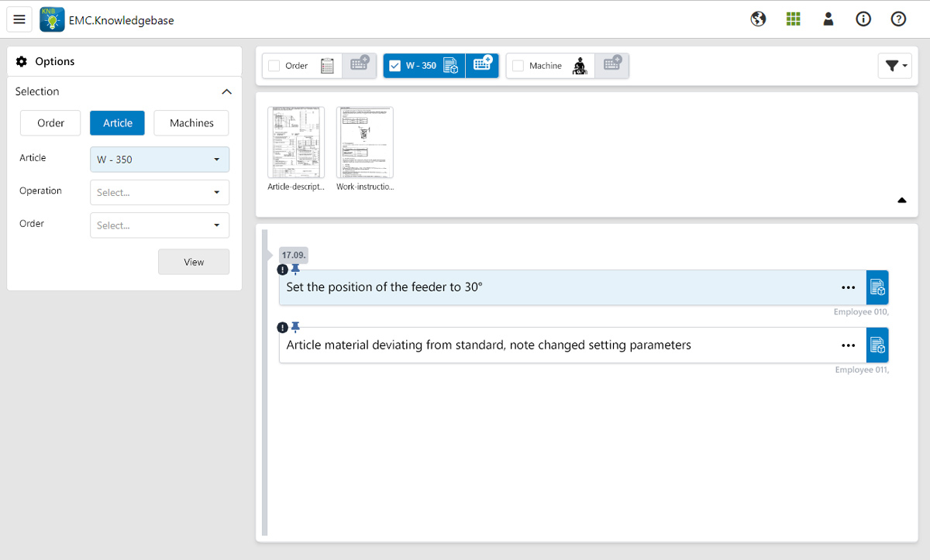Open the Work-instruction document thumbnail
This screenshot has width=930, height=560.
click(365, 143)
